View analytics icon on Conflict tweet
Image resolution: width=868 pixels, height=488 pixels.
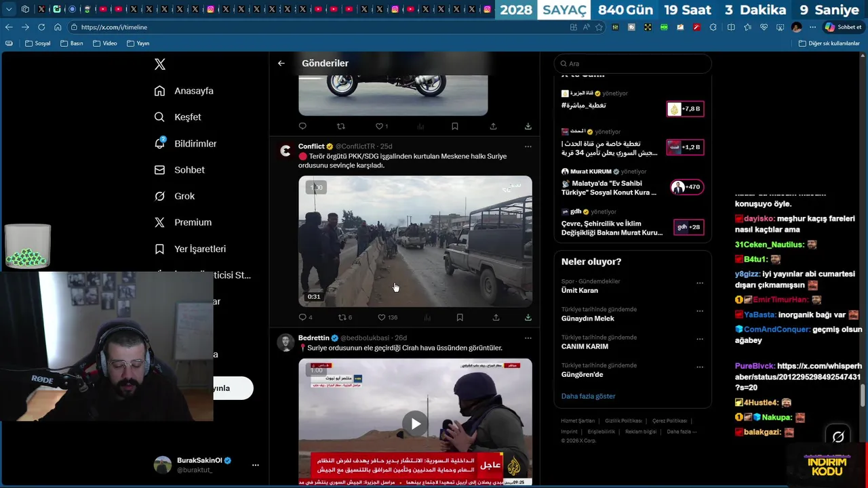tap(427, 317)
